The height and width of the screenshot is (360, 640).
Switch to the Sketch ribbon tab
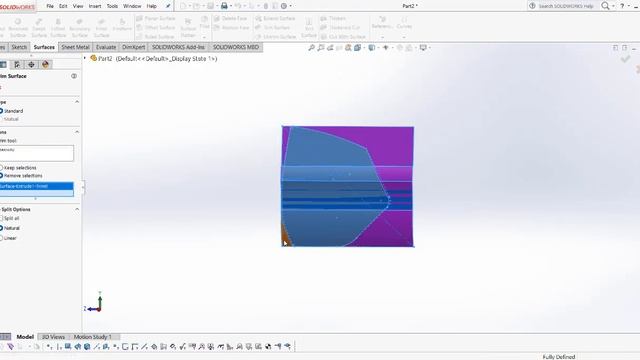19,47
